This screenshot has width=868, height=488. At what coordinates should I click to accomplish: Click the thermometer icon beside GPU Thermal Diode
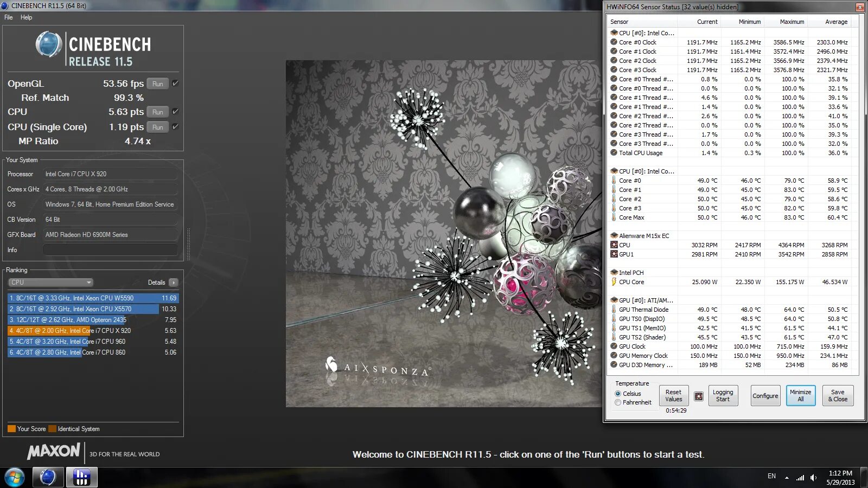(614, 310)
